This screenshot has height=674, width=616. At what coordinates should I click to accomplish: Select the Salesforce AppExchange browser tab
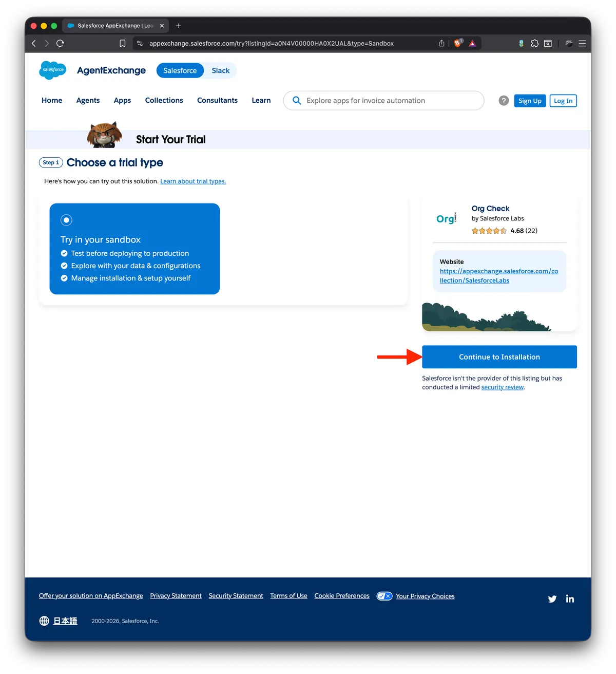pos(116,26)
